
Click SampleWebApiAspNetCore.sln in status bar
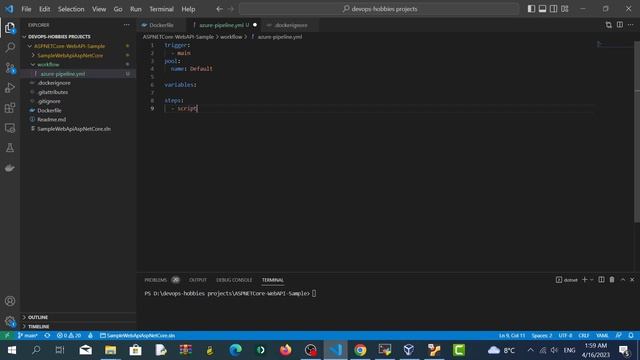(x=138, y=336)
